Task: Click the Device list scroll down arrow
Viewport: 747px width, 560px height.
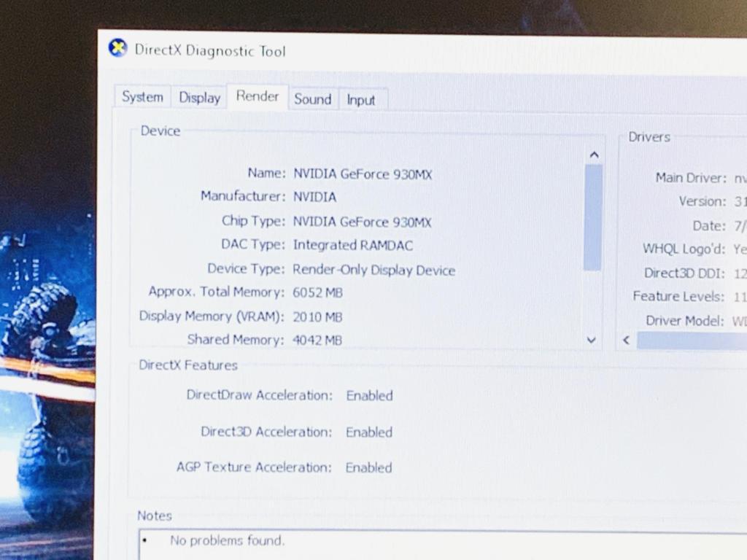Action: 591,340
